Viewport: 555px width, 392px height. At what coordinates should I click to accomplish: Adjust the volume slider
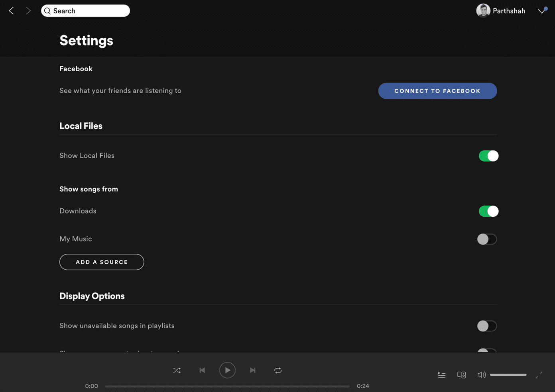tap(508, 375)
